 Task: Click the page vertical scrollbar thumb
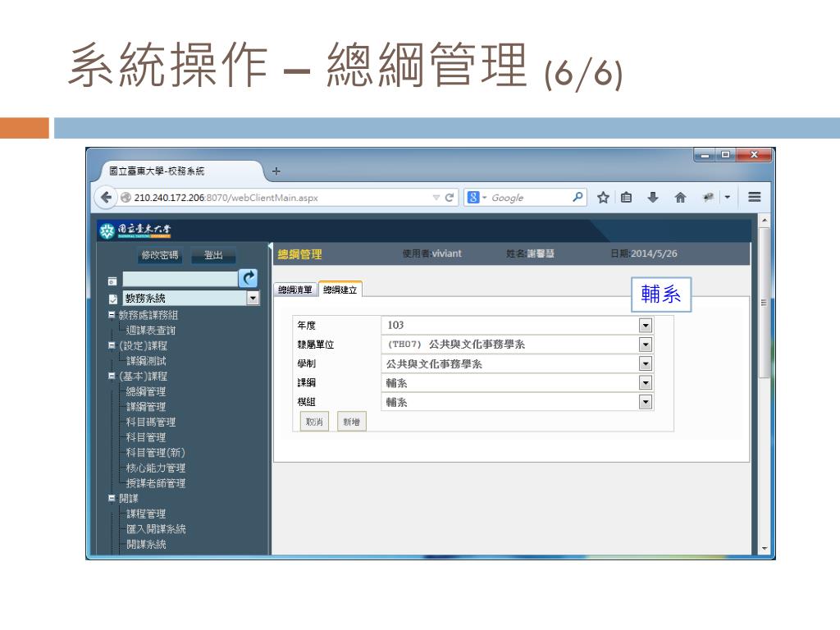pos(765,303)
